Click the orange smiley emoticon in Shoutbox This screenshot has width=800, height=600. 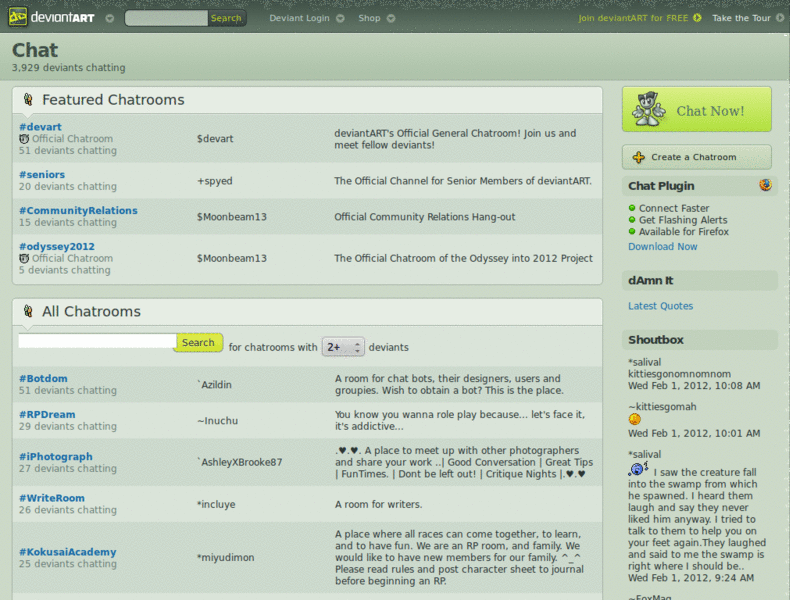click(x=635, y=419)
